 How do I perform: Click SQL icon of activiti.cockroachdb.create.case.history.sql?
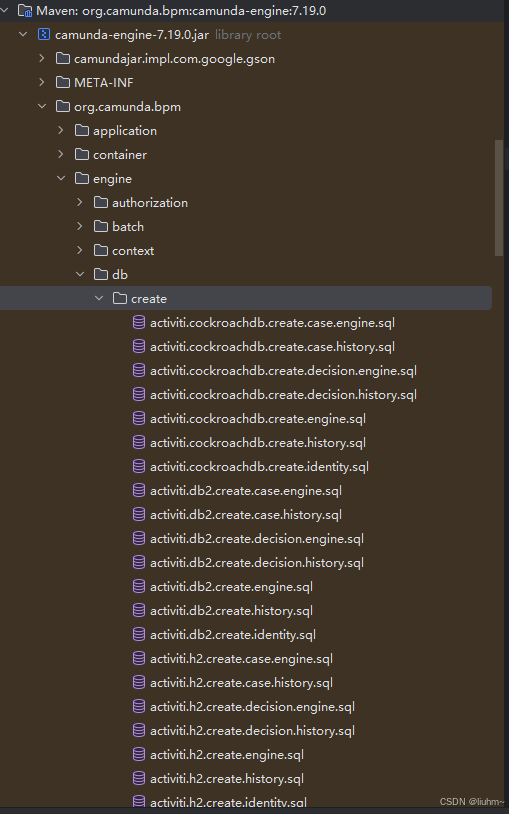tap(139, 346)
